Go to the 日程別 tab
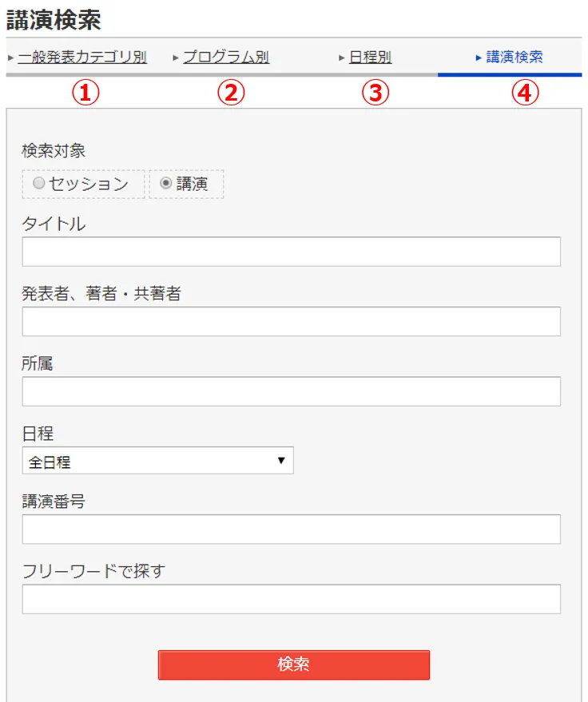588x702 pixels. coord(371,58)
